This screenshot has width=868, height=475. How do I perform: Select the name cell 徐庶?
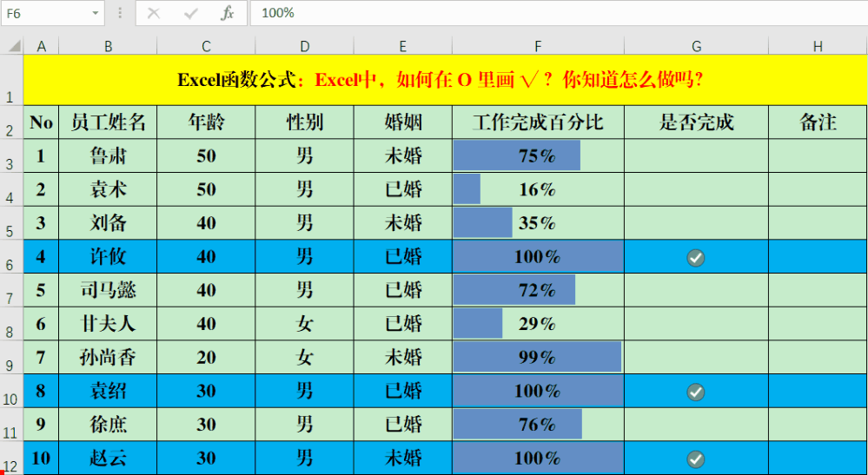point(108,424)
